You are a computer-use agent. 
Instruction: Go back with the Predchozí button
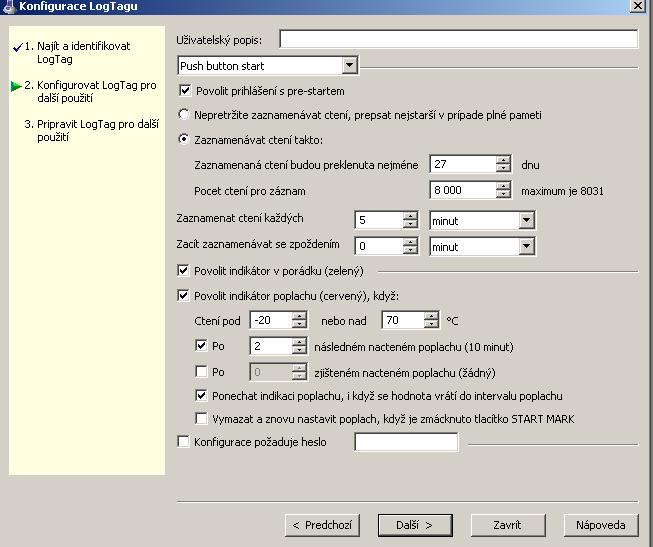click(322, 525)
